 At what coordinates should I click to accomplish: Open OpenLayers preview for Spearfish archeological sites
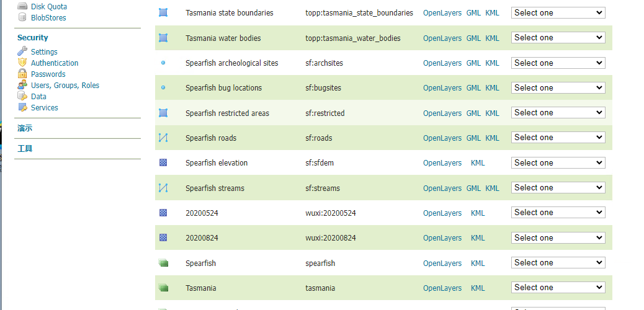point(442,63)
